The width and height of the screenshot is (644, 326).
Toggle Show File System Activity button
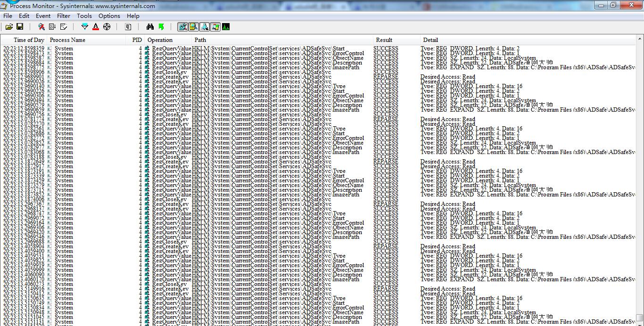click(193, 27)
